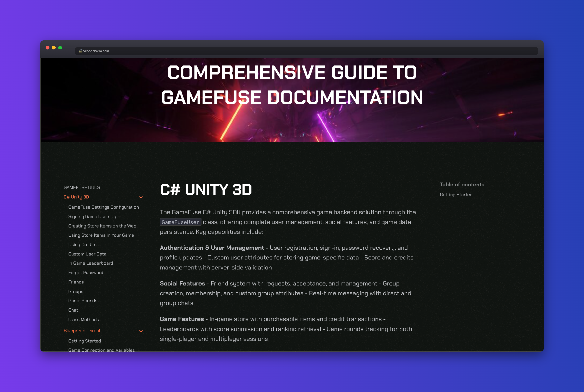Open Game Connection and Variables page

pos(101,350)
